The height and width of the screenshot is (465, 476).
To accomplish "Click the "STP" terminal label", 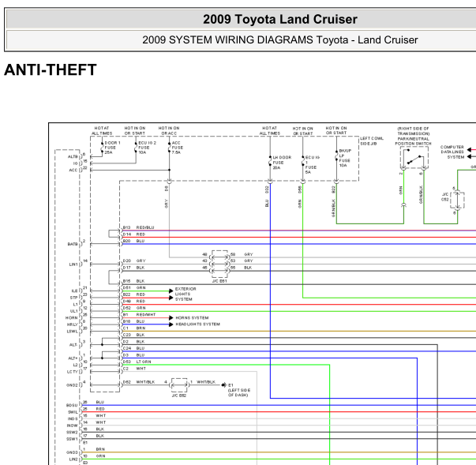I will click(74, 298).
